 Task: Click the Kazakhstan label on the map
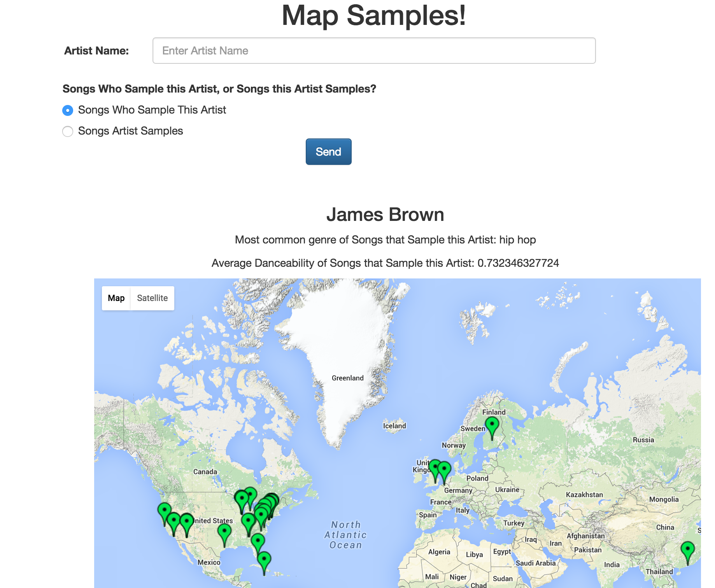584,495
